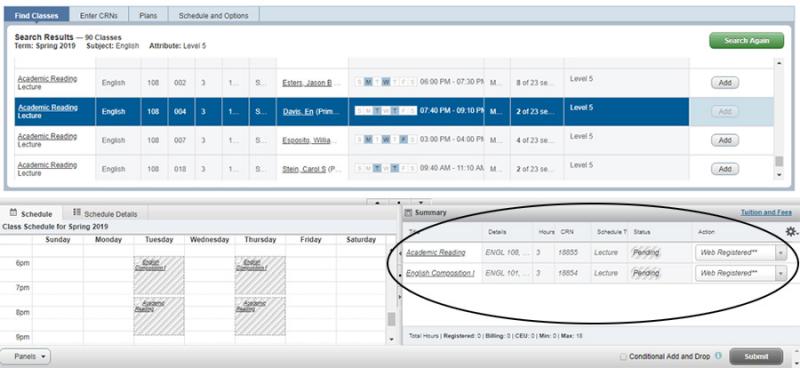This screenshot has width=800, height=368.
Task: Click Pending status for English Composition I
Action: tap(645, 273)
